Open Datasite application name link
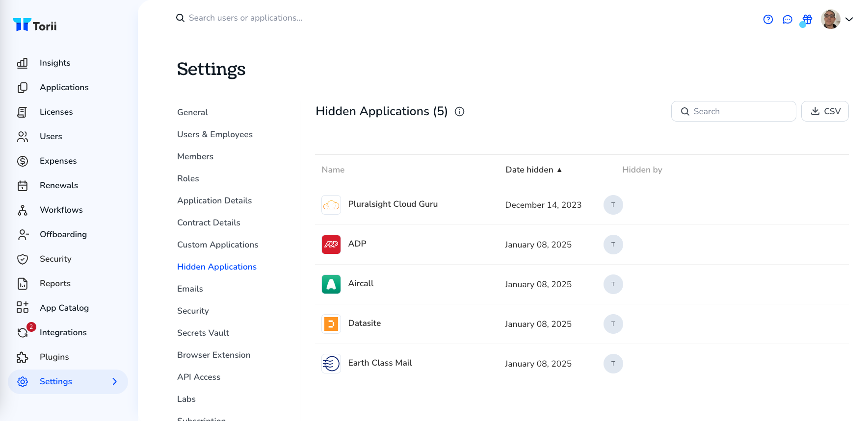 point(365,323)
